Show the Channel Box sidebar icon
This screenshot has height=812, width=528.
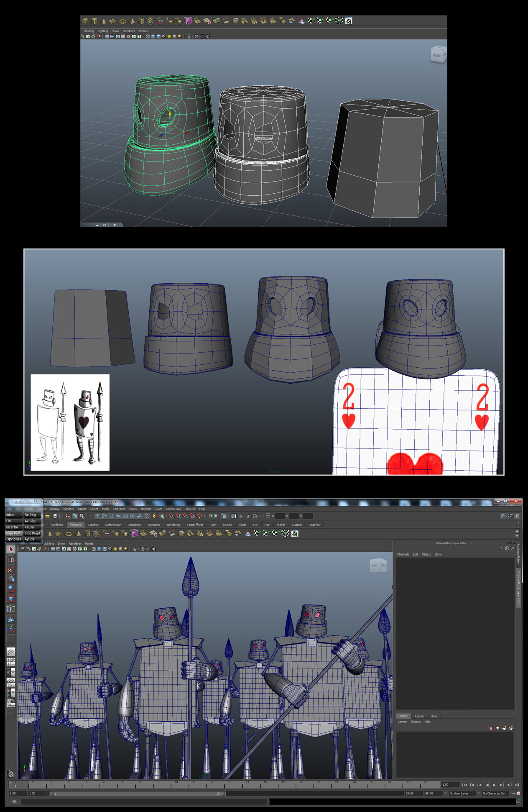(518, 516)
